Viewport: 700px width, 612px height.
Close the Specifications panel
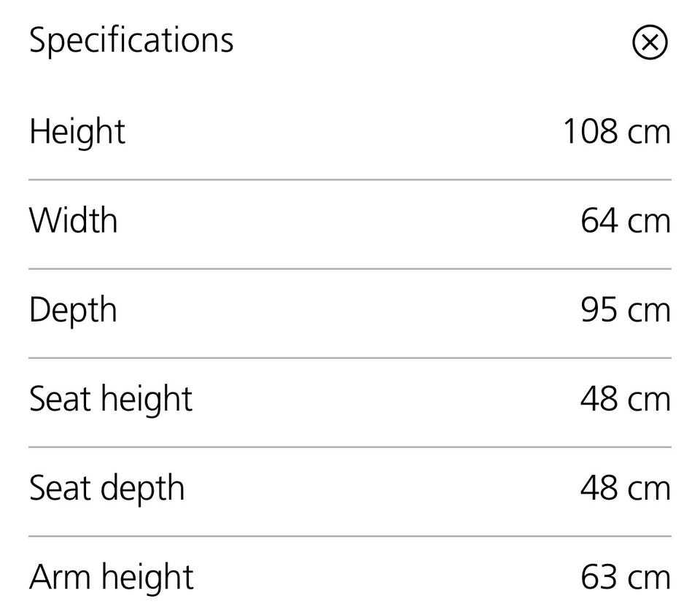(649, 42)
